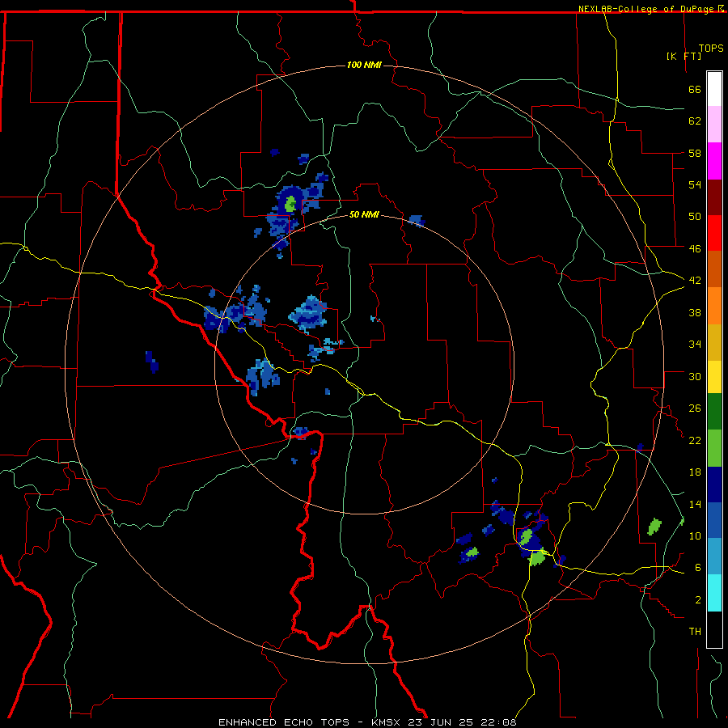Image resolution: width=728 pixels, height=728 pixels.
Task: Click the [K FT] units label
Action: coord(684,56)
